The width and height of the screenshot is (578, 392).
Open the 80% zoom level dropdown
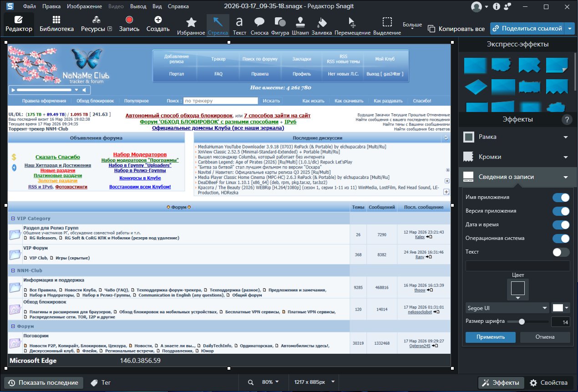coord(270,382)
